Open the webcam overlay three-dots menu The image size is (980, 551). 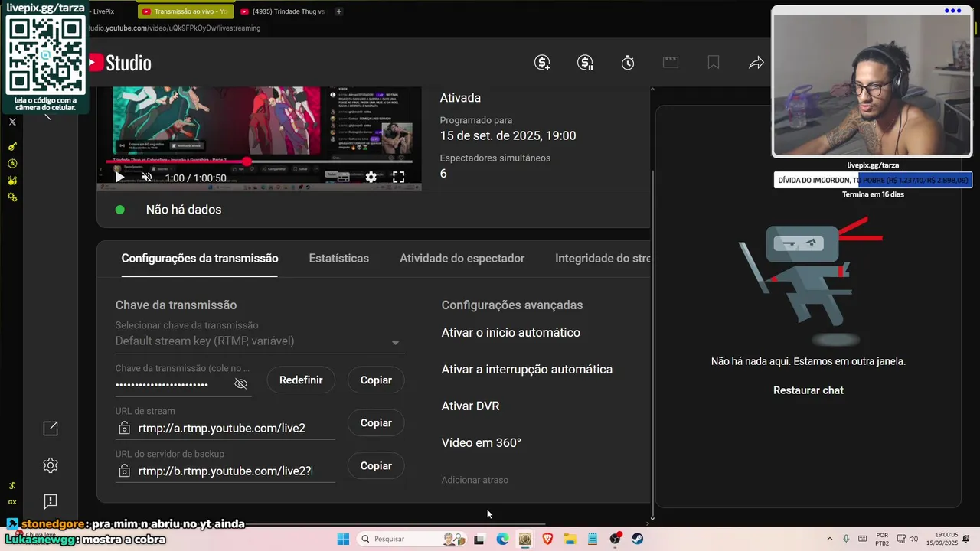[x=952, y=11]
